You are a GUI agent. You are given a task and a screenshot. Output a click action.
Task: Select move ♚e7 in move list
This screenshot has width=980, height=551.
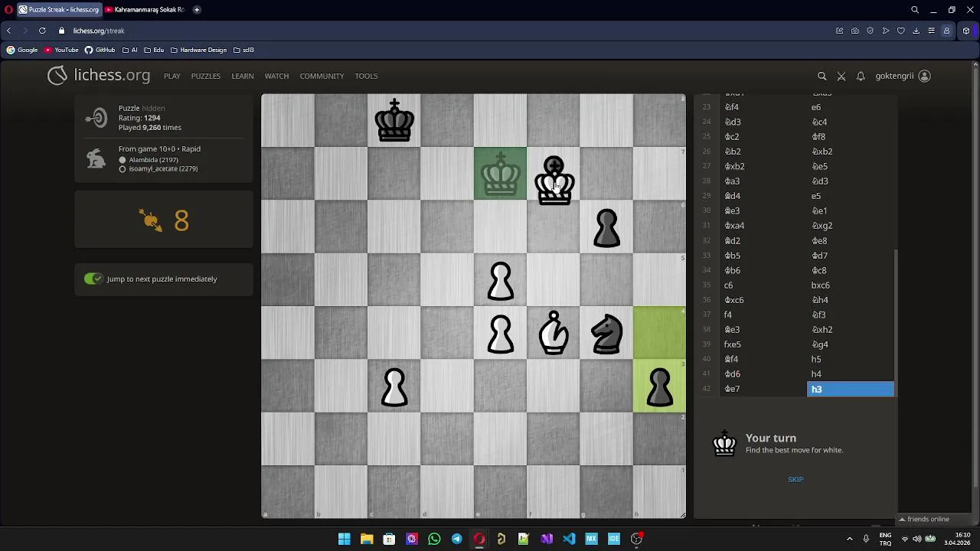(x=763, y=389)
